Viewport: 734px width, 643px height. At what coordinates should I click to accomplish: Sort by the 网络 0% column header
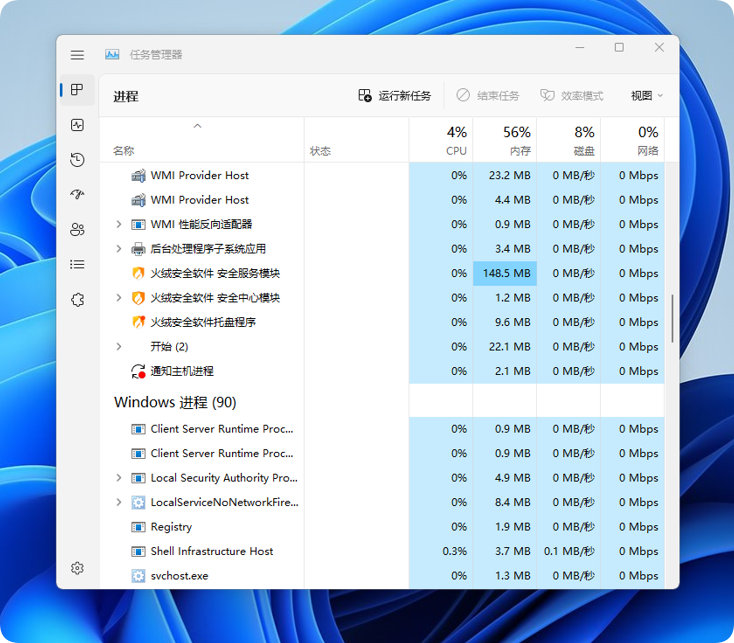[x=632, y=139]
